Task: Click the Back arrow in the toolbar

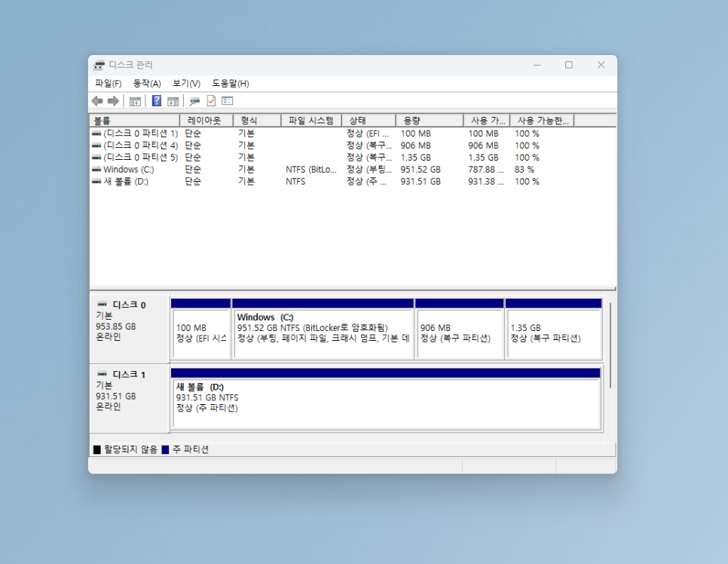Action: point(97,101)
